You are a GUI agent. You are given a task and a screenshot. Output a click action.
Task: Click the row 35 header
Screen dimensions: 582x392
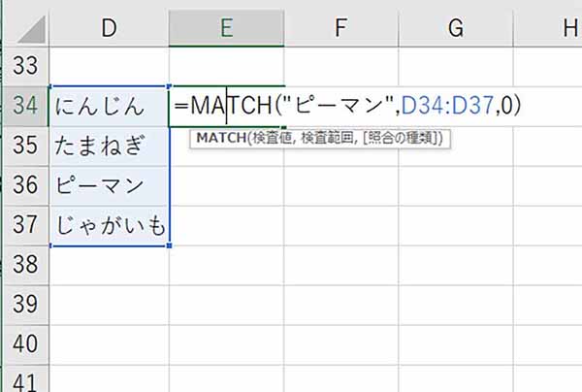[x=26, y=146]
